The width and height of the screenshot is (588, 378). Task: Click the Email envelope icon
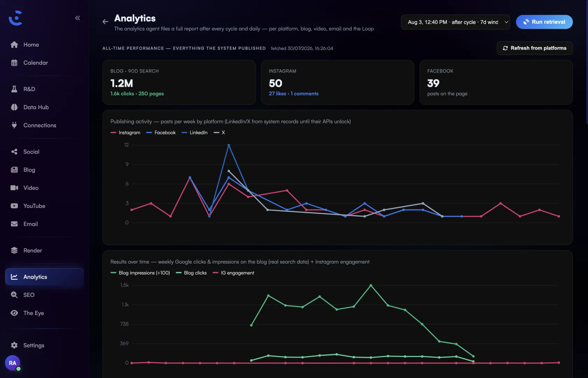tap(14, 224)
